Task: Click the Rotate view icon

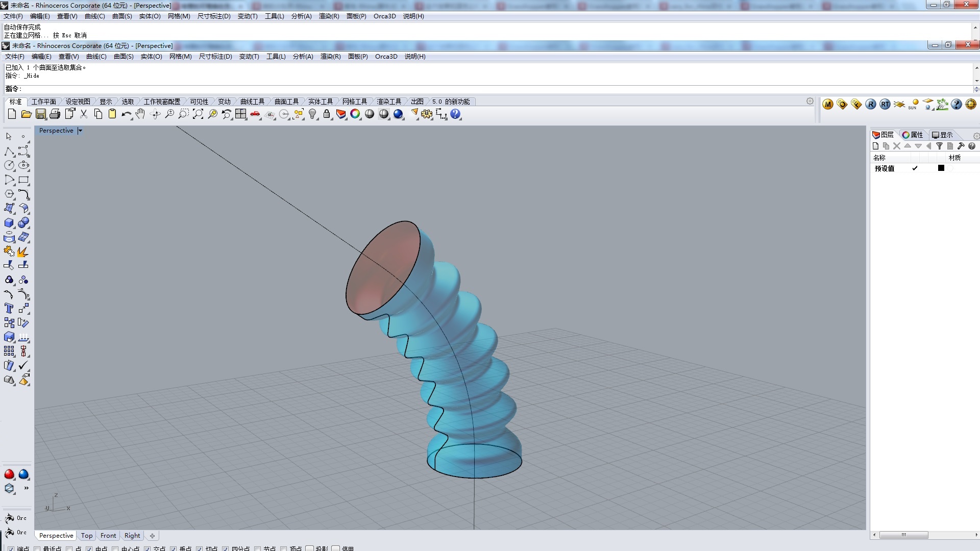Action: point(156,114)
